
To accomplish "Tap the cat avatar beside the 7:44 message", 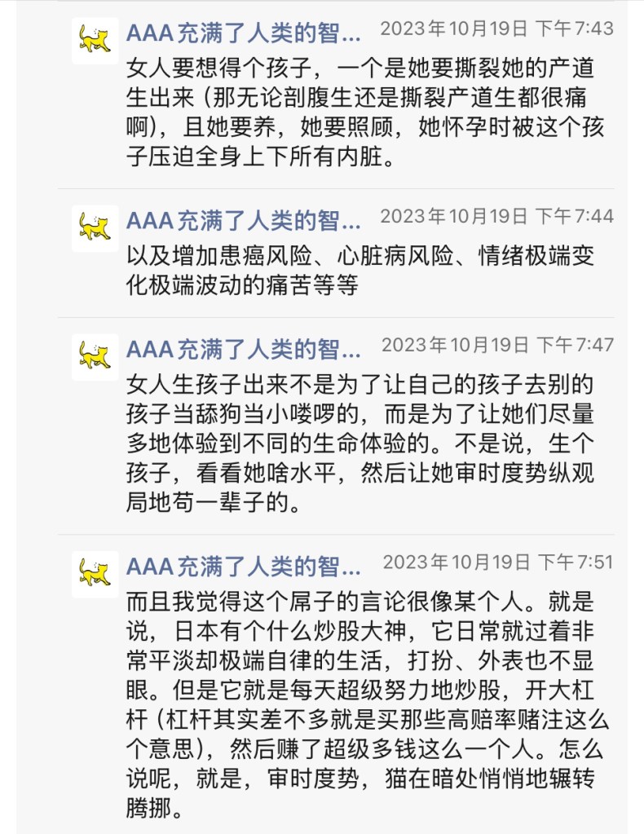I will click(x=95, y=228).
